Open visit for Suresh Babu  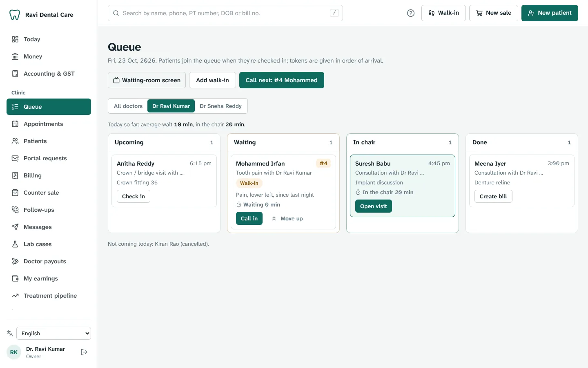click(374, 206)
